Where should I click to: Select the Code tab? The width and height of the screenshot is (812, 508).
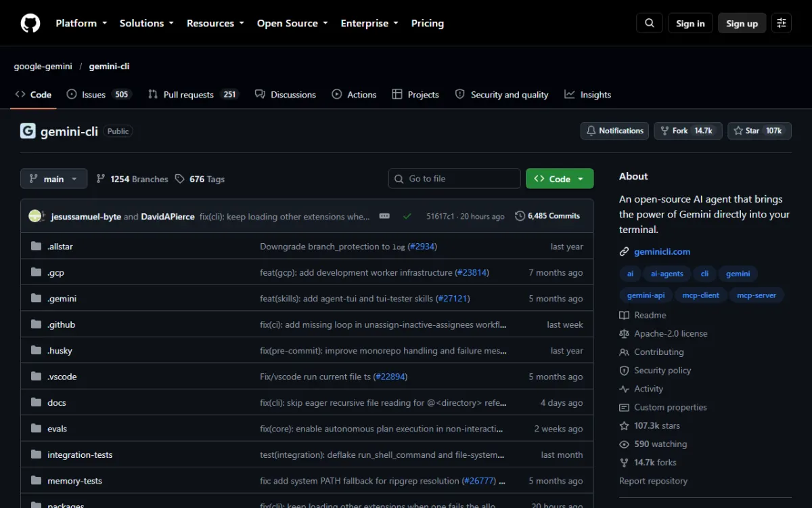33,95
